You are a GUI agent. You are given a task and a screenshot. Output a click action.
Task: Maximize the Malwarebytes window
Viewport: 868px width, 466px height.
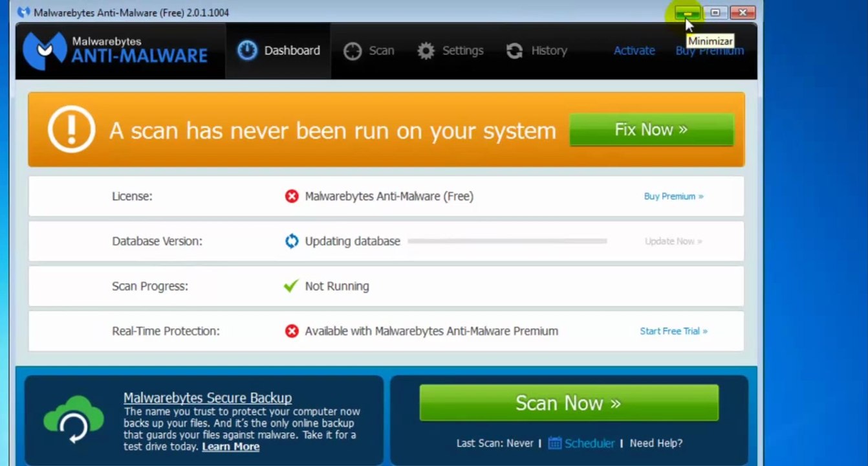coord(715,12)
